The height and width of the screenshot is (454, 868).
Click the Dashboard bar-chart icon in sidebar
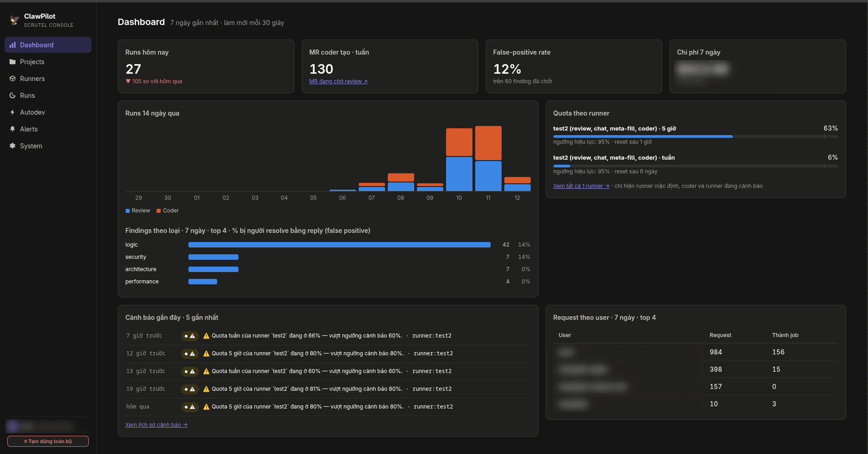coord(12,45)
